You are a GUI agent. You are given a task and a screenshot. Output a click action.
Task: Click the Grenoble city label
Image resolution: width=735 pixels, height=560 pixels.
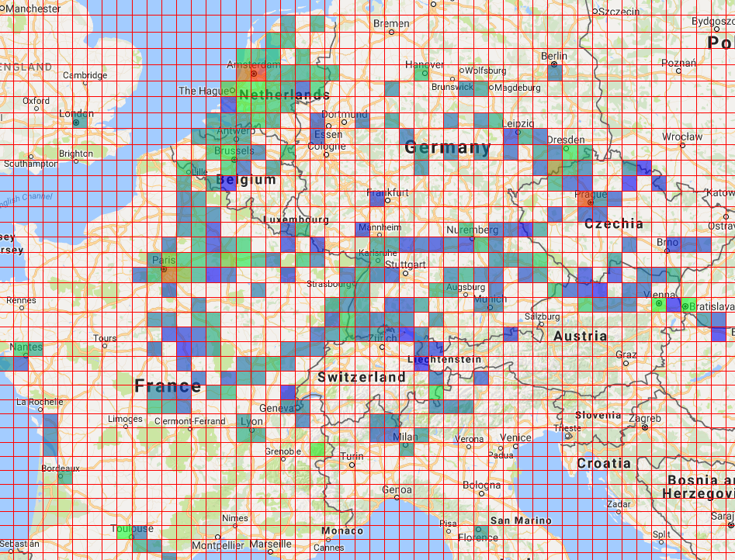pos(283,451)
